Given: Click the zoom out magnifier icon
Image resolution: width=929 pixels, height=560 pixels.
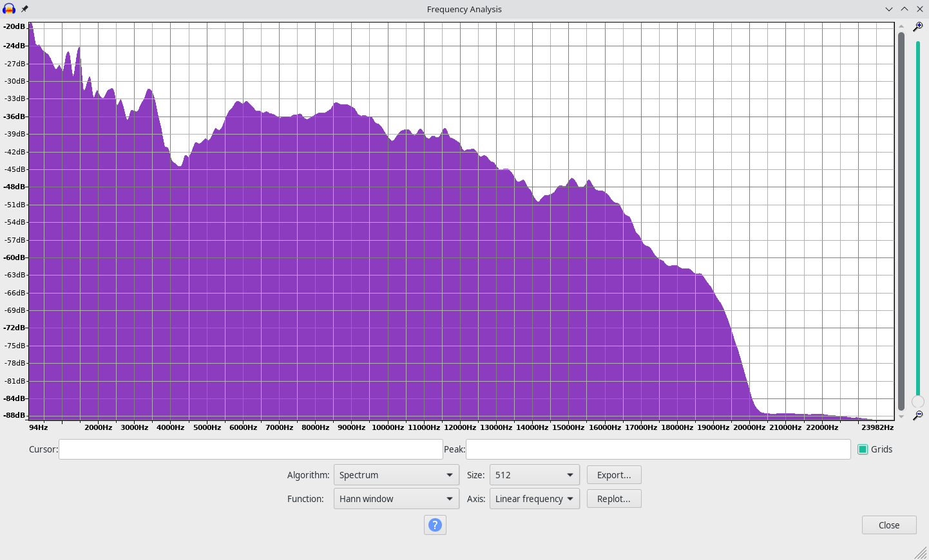Looking at the screenshot, I should [x=918, y=416].
